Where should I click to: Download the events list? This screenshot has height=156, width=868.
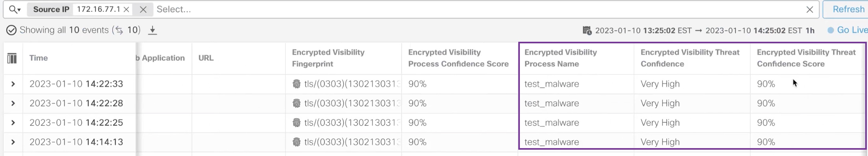pyautogui.click(x=152, y=30)
